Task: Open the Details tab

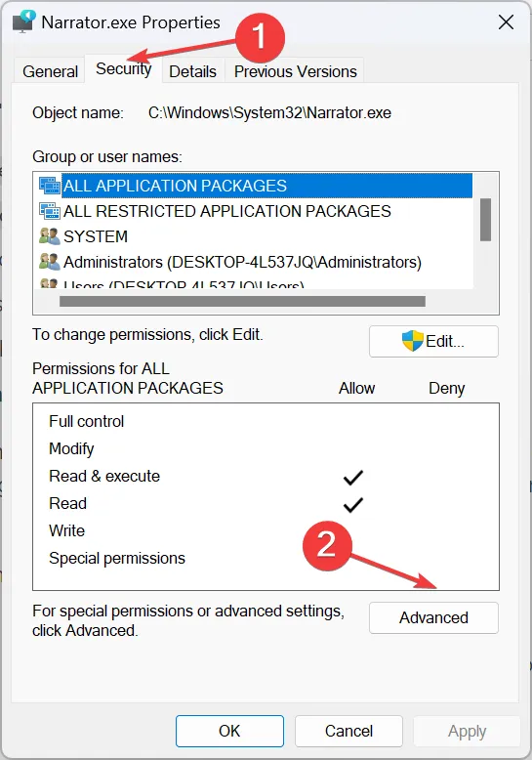Action: (x=192, y=71)
